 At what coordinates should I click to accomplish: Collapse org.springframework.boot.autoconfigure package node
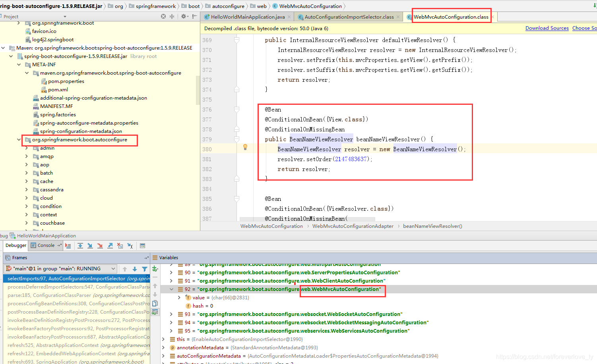tap(19, 140)
